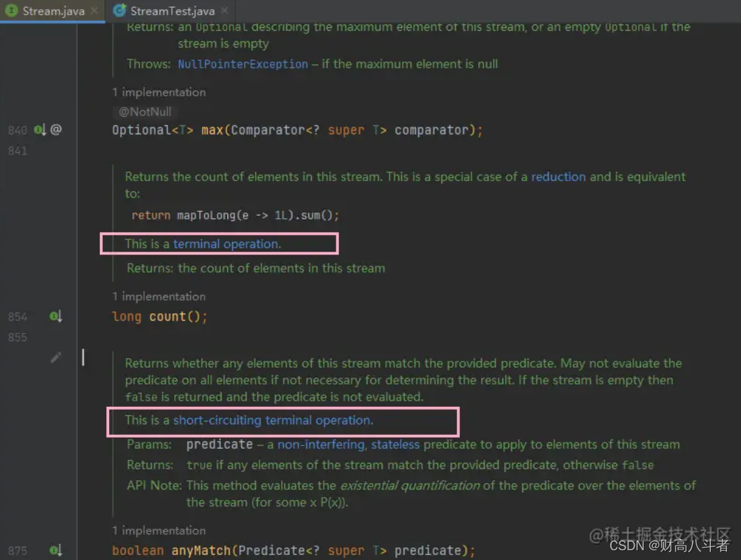Viewport: 741px width, 560px height.
Task: Follow the short-circuiting link in the highlighted text
Action: (x=215, y=422)
